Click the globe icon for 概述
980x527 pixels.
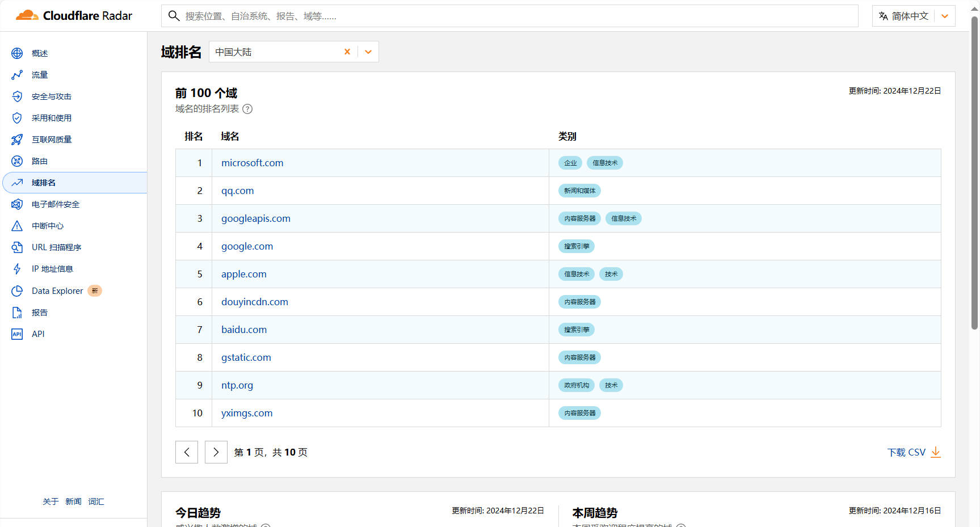[x=17, y=53]
